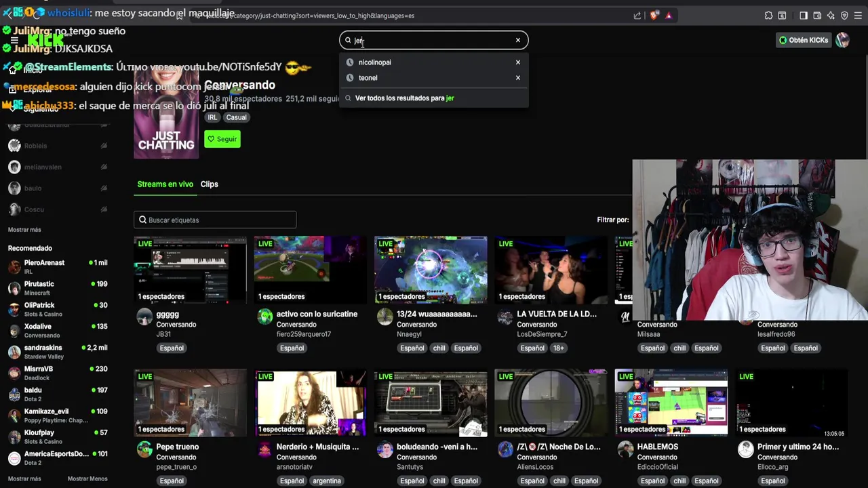The height and width of the screenshot is (488, 868).
Task: Toggle the browser sidebar panel icon
Action: 804,16
